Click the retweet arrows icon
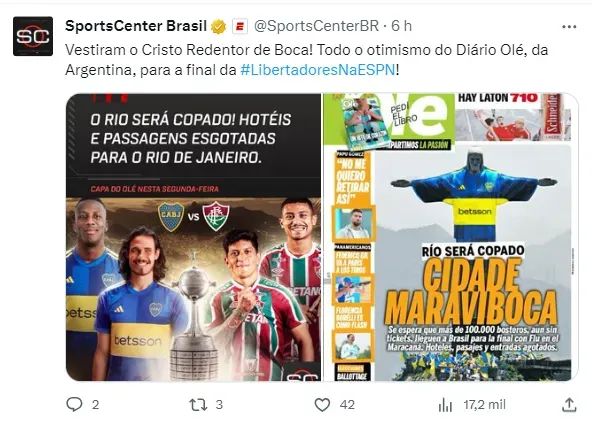This screenshot has width=592, height=426. point(198,405)
